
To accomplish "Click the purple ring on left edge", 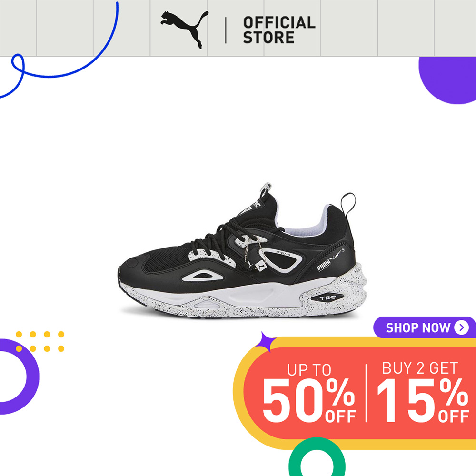I will coord(18,377).
